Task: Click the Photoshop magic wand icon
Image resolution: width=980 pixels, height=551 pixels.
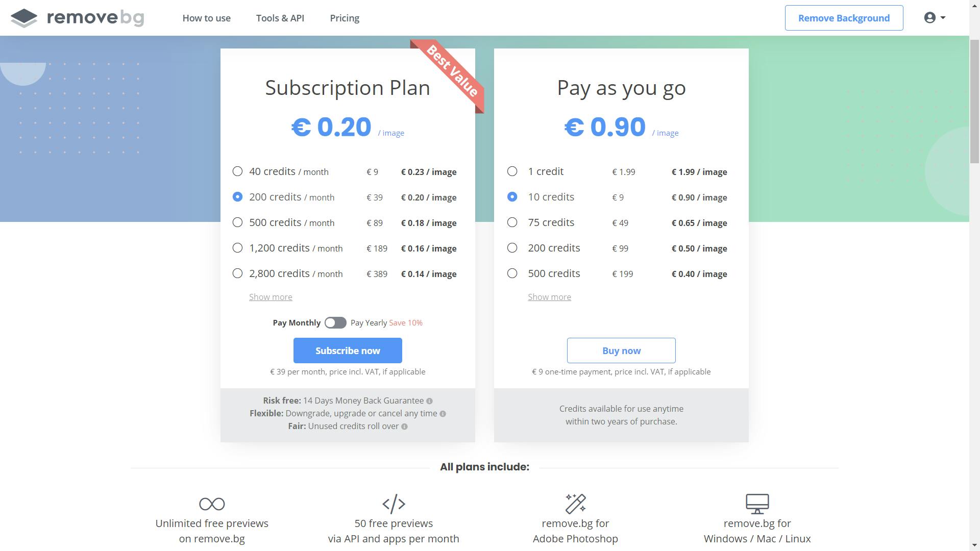Action: click(575, 504)
